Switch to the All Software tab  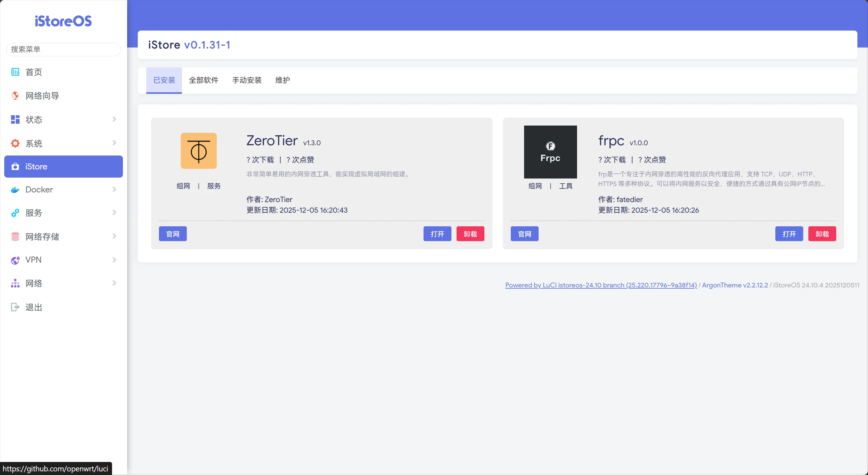(x=203, y=80)
